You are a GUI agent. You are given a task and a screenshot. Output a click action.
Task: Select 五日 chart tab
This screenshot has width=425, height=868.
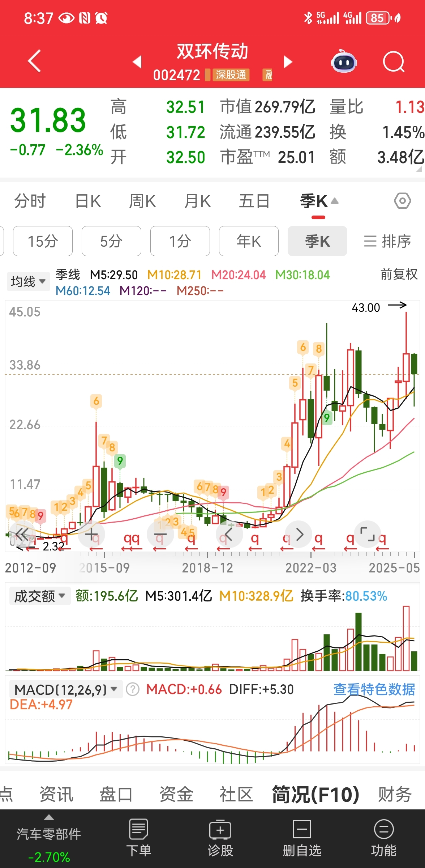click(x=254, y=201)
